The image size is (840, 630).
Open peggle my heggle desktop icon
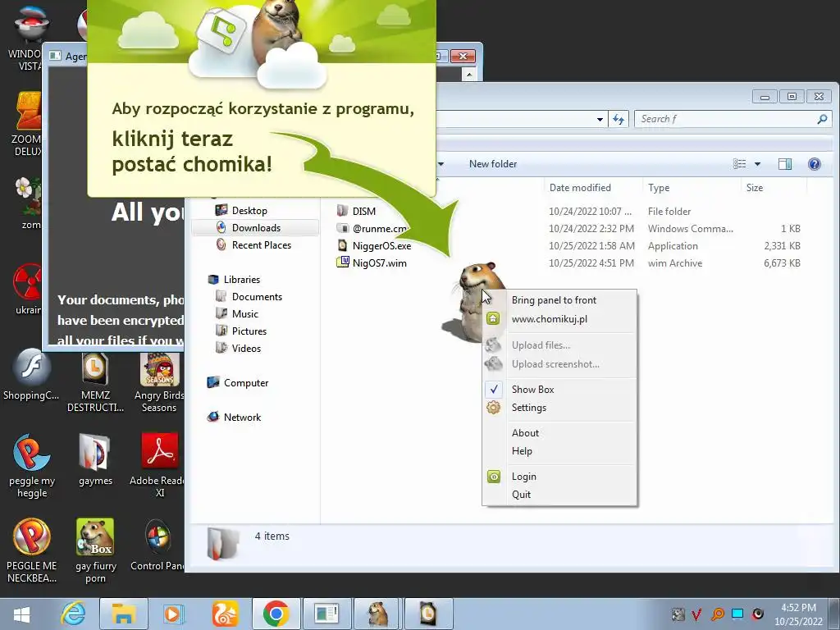click(x=32, y=466)
